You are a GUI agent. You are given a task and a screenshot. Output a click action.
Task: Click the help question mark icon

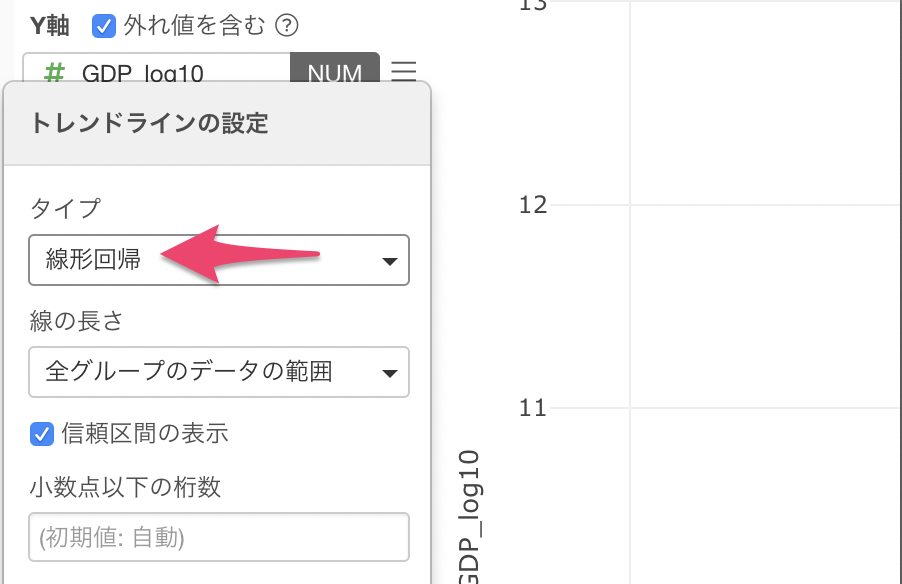point(286,26)
